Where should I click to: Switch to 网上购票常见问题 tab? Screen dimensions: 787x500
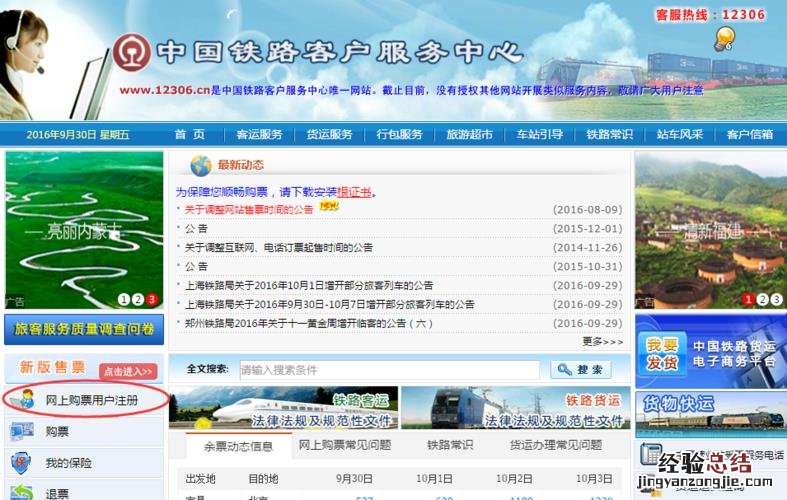click(345, 445)
